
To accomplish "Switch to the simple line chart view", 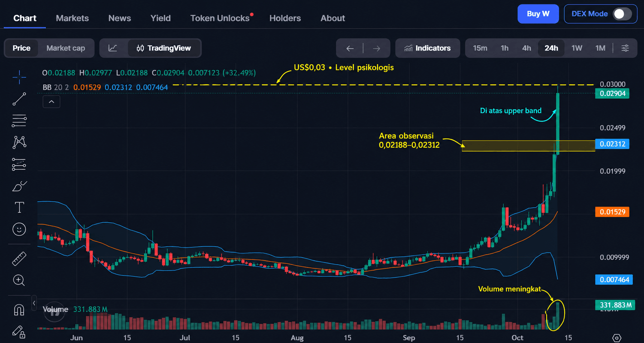I will point(113,48).
